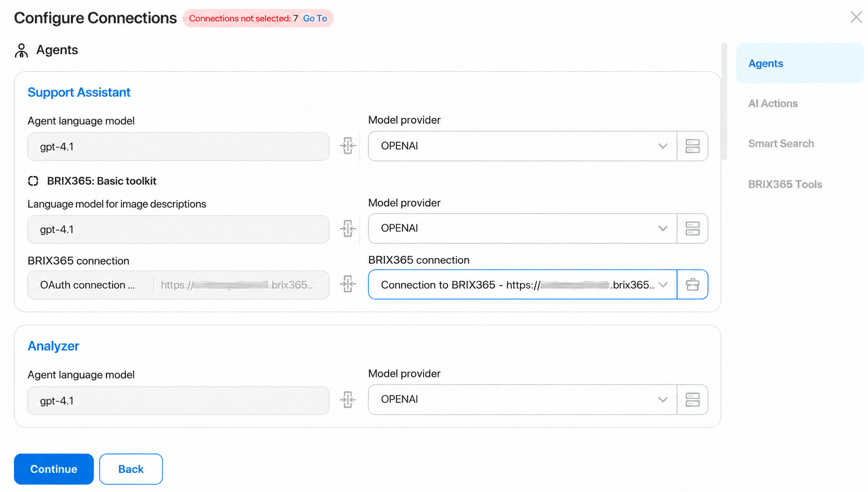
Task: Open the Analyzer agent link
Action: point(53,346)
